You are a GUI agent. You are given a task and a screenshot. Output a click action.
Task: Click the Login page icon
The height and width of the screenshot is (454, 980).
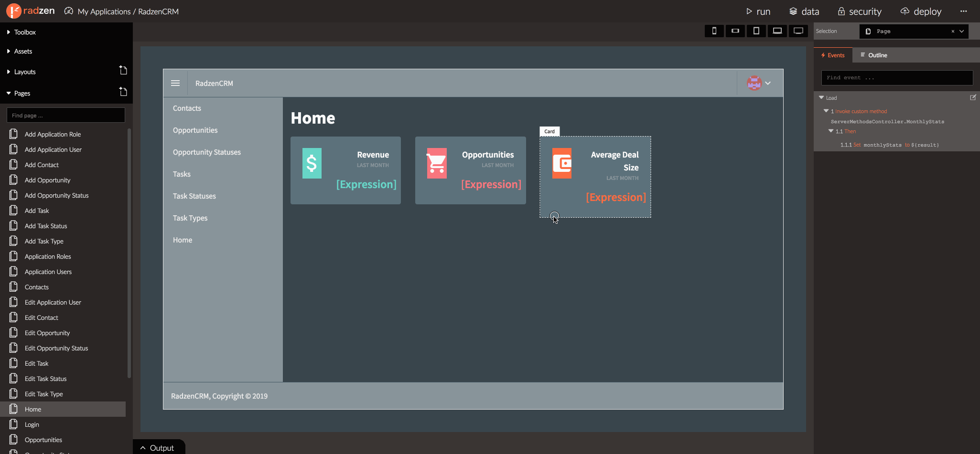click(13, 424)
